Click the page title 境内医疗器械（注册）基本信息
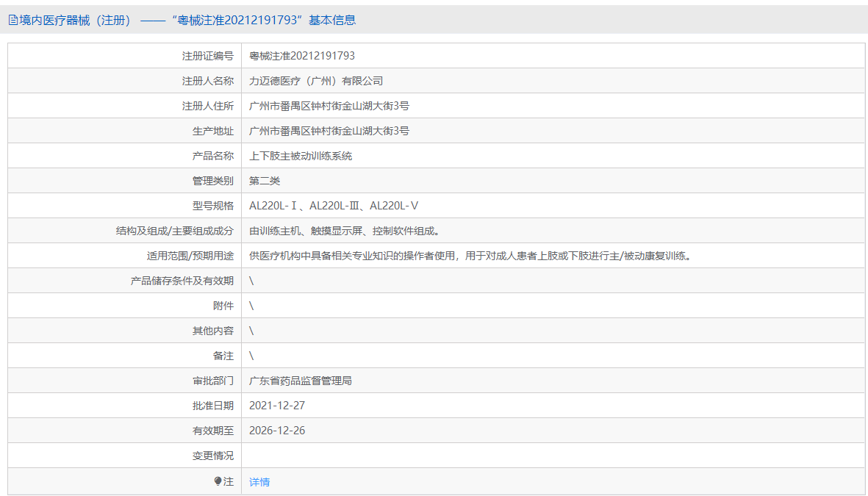Screen dimensions: 868x496 pyautogui.click(x=187, y=21)
